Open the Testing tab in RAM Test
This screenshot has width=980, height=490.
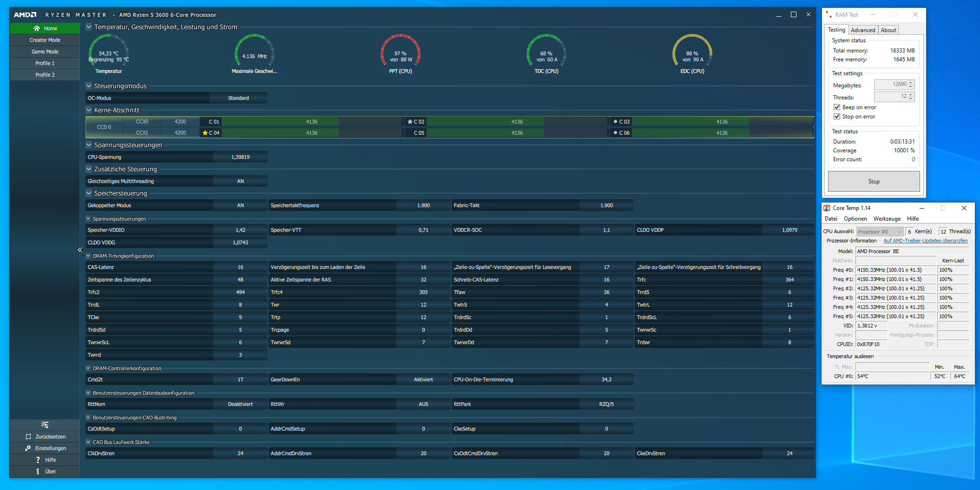click(x=836, y=30)
